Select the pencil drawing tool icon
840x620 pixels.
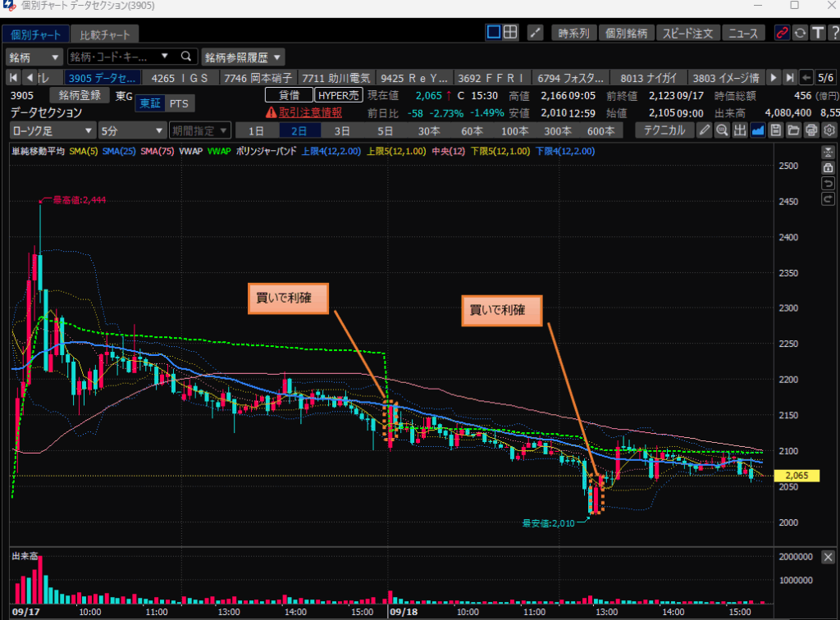click(x=705, y=130)
